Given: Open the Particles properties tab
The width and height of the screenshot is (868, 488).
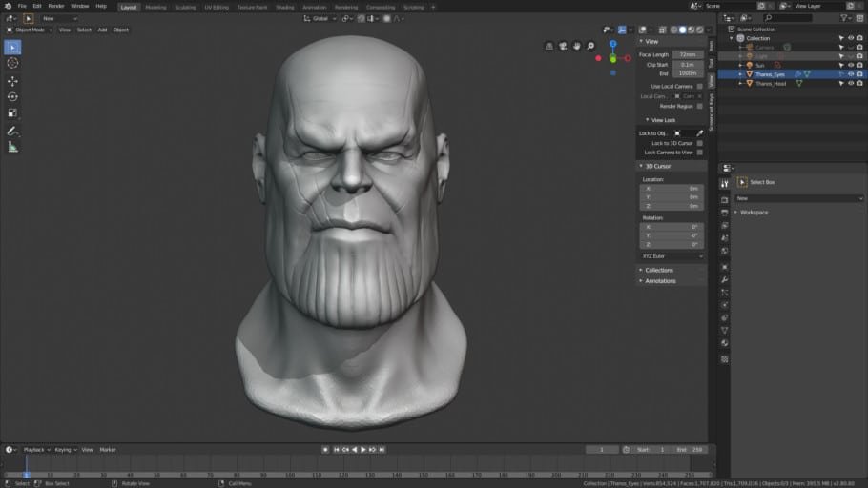Looking at the screenshot, I should point(725,293).
